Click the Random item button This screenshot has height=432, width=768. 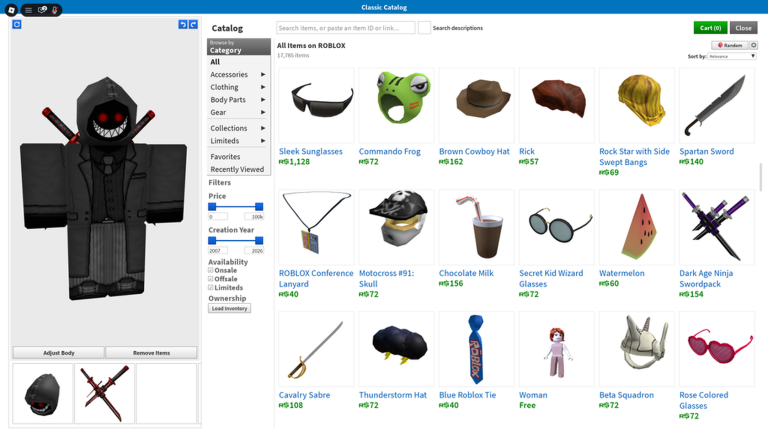(729, 45)
